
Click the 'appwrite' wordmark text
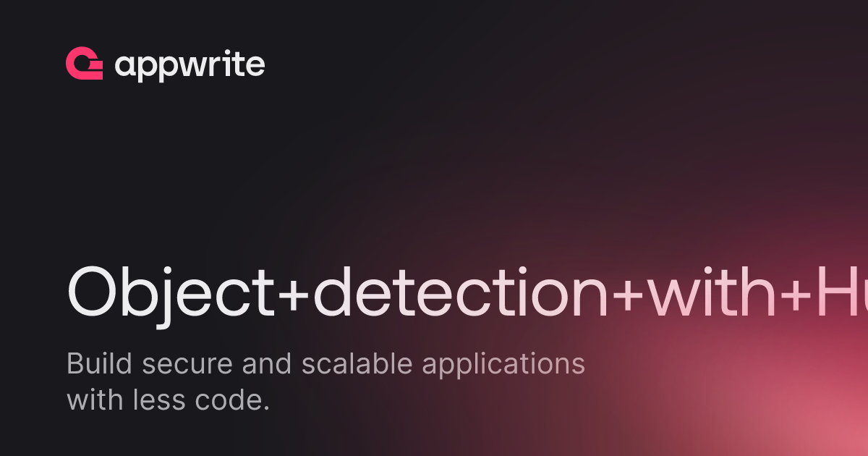(x=190, y=66)
